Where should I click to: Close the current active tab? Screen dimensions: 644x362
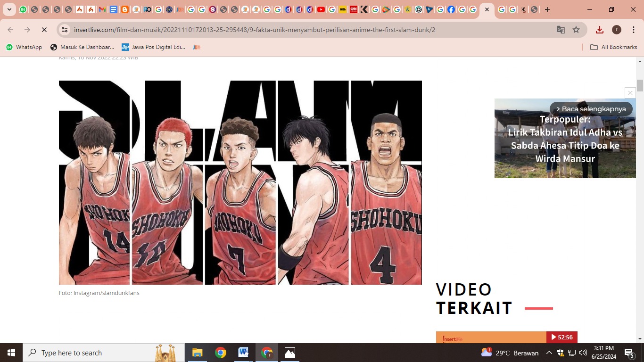tap(487, 9)
